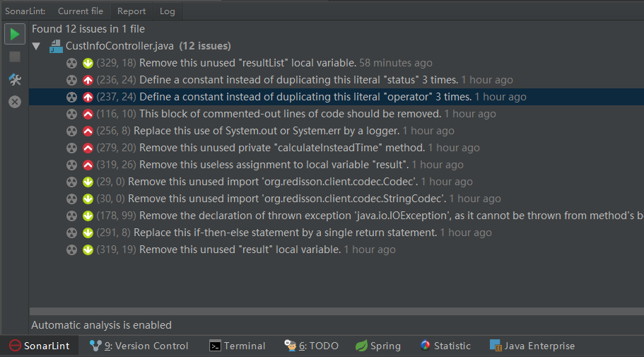Select unused calculateInsteadTime method issue
644x357 pixels.
click(281, 148)
